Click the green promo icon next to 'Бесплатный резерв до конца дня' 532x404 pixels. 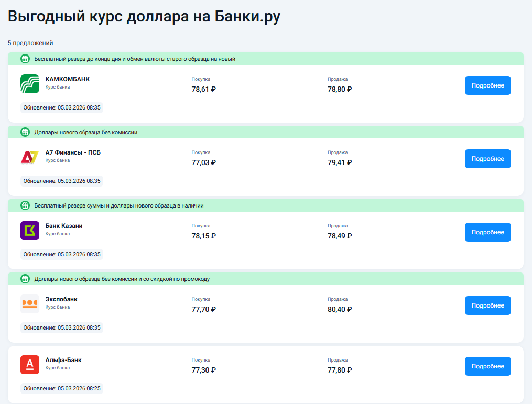tap(25, 59)
